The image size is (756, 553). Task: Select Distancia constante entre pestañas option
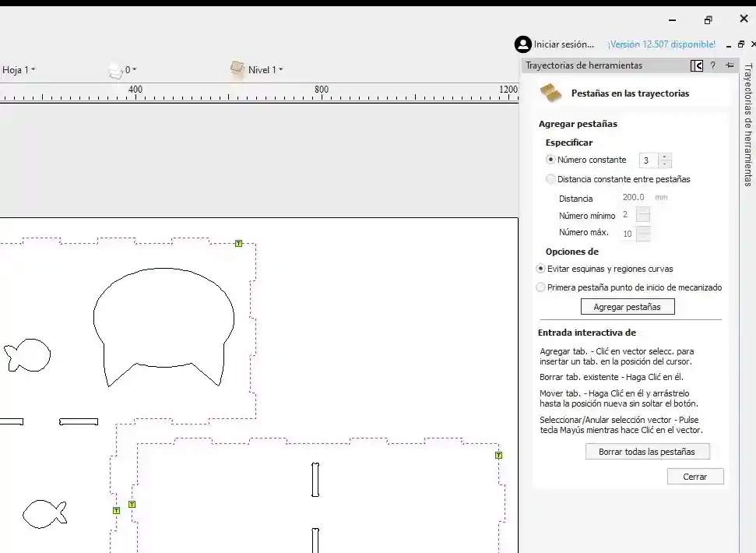pos(550,179)
